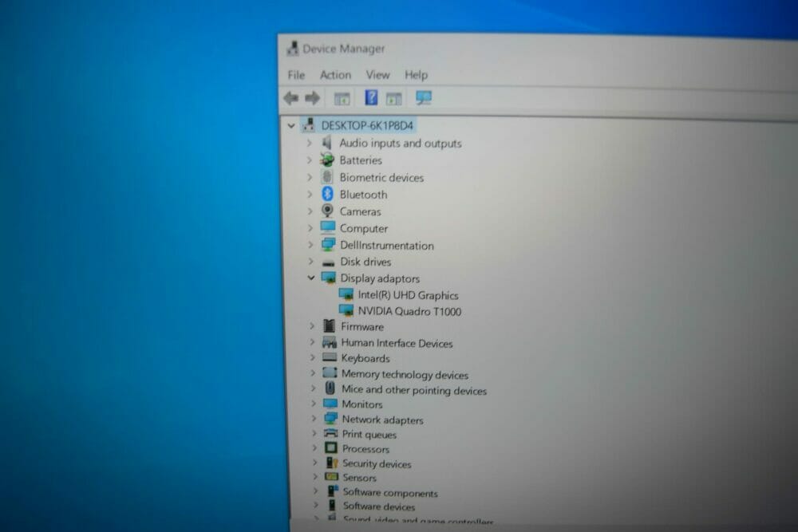Click the Biometric devices fingerprint icon
The width and height of the screenshot is (798, 532).
click(327, 177)
